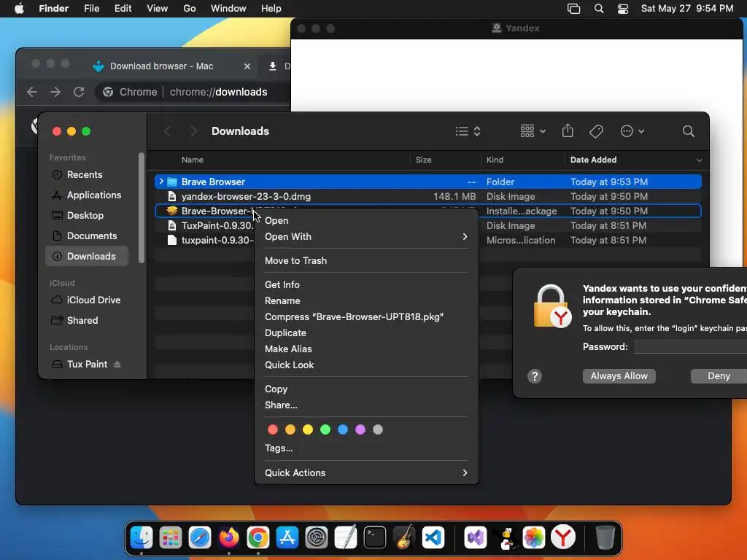Viewport: 747px width, 560px height.
Task: Apply the green tag color
Action: (x=325, y=429)
